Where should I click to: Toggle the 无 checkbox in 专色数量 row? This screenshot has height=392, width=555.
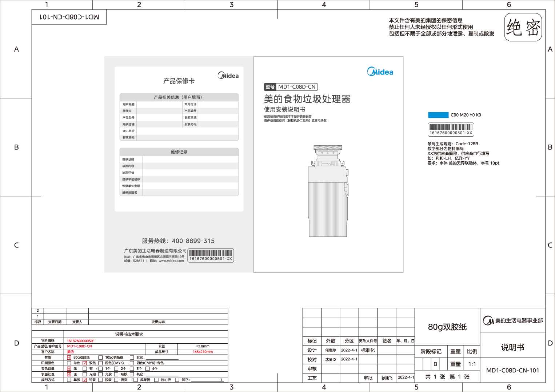(69, 368)
